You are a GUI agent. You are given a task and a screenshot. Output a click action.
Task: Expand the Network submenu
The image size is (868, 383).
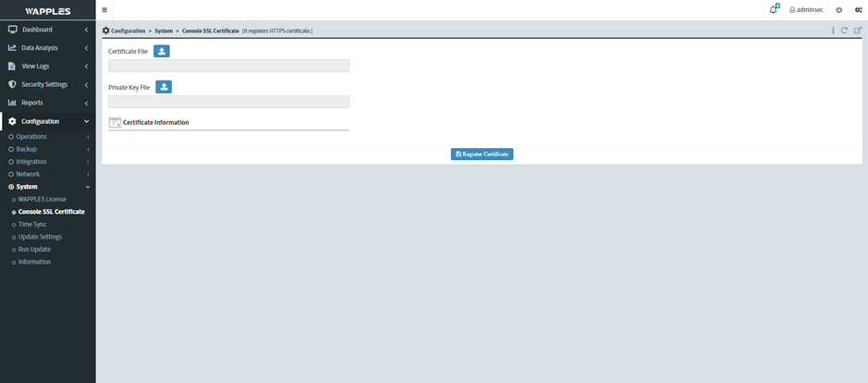28,174
